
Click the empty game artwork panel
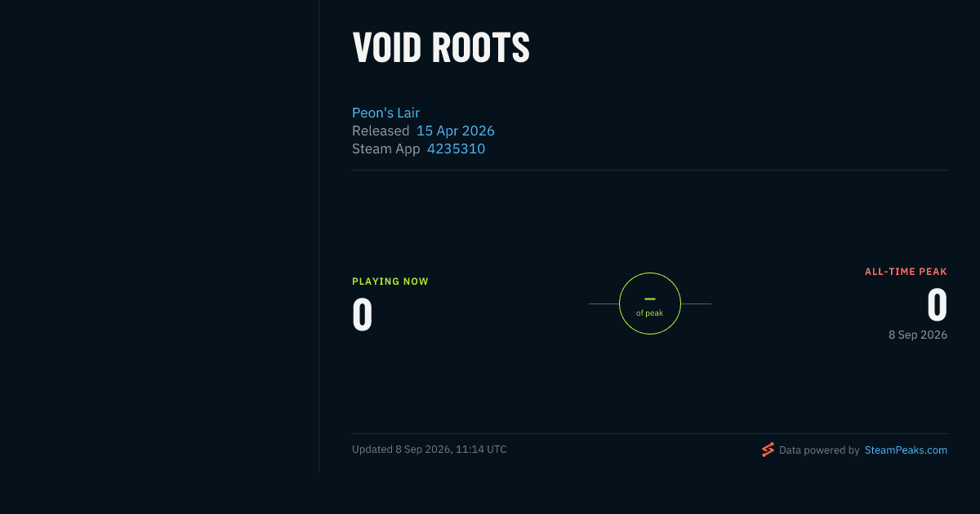[x=159, y=237]
